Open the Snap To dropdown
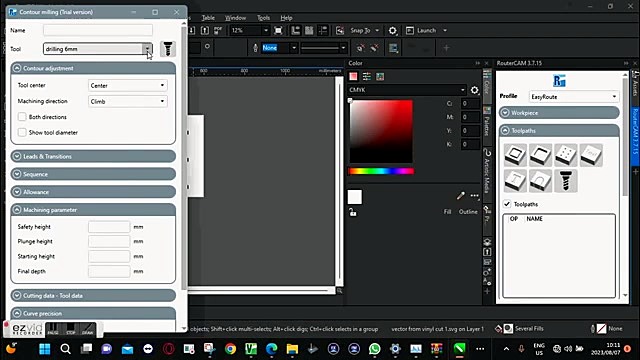This screenshot has width=640, height=360. 377,31
